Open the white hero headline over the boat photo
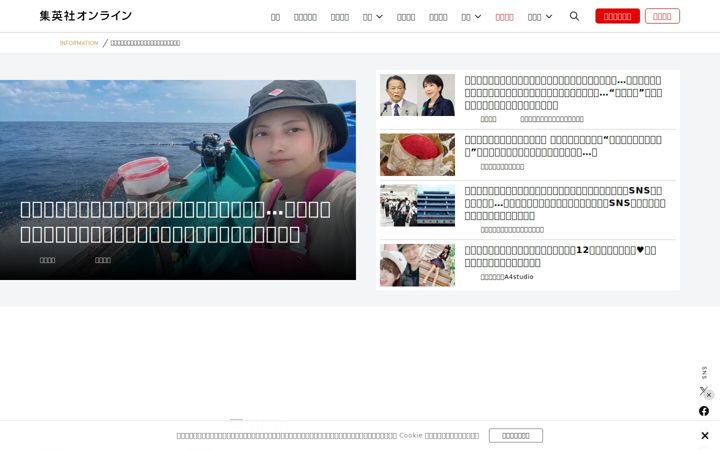Viewport: 720px width, 450px height. [175, 222]
